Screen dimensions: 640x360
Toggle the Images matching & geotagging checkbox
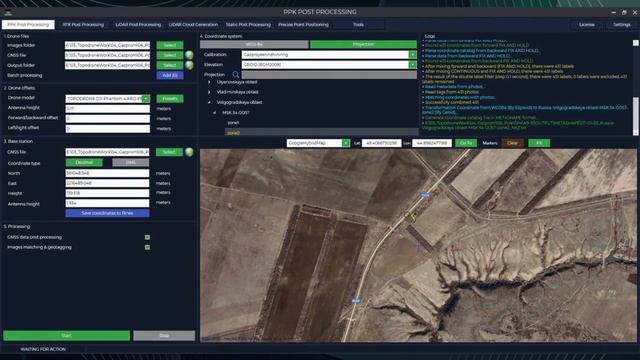pos(147,247)
